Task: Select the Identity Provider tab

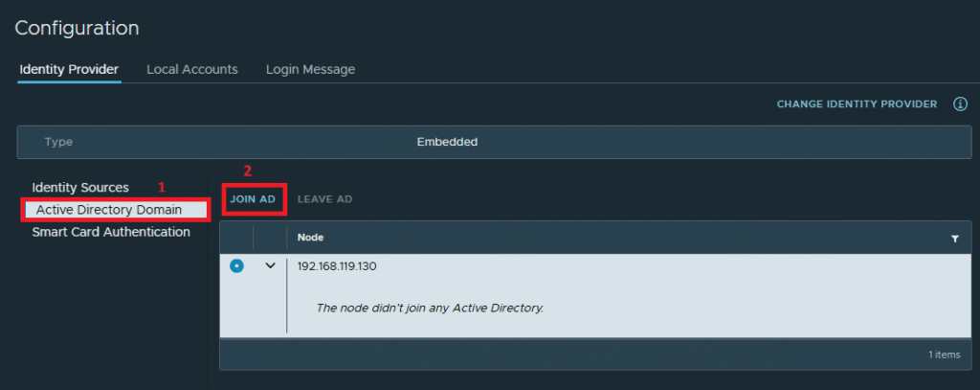Action: click(x=69, y=70)
